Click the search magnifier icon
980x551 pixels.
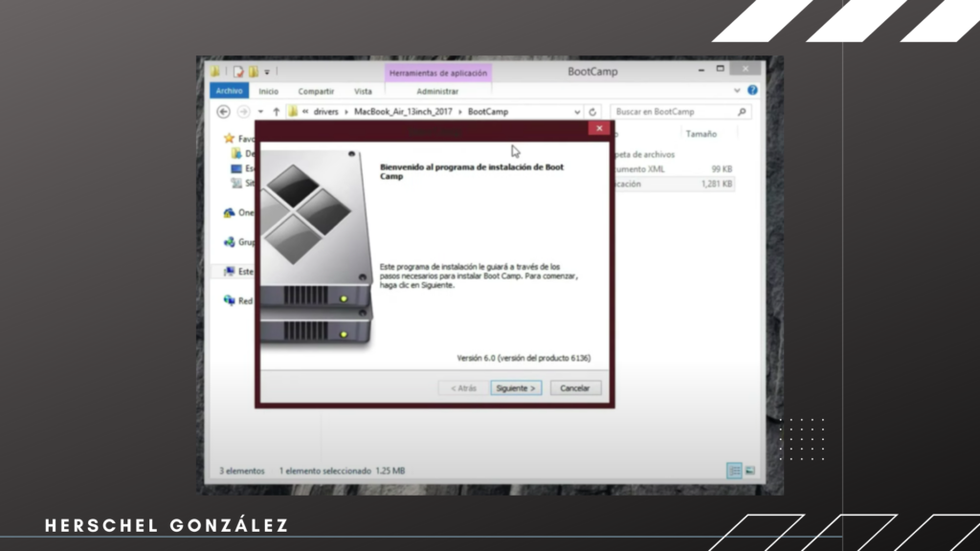pos(742,112)
